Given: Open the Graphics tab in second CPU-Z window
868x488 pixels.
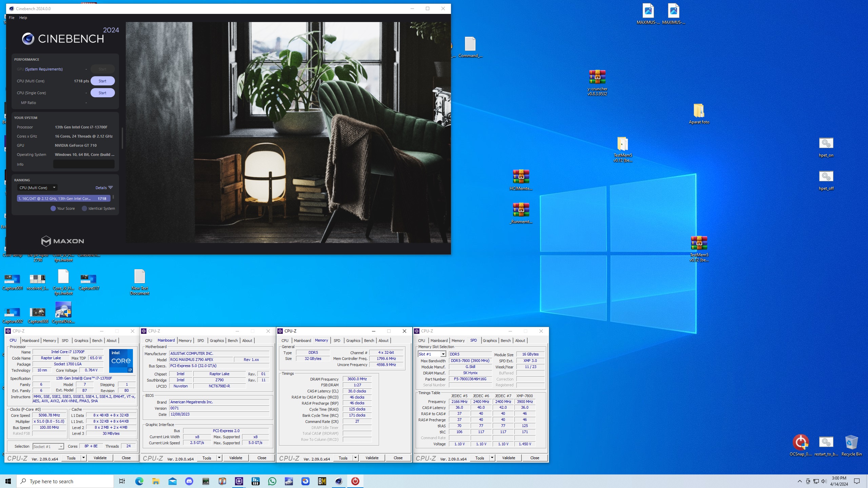Looking at the screenshot, I should pos(217,341).
